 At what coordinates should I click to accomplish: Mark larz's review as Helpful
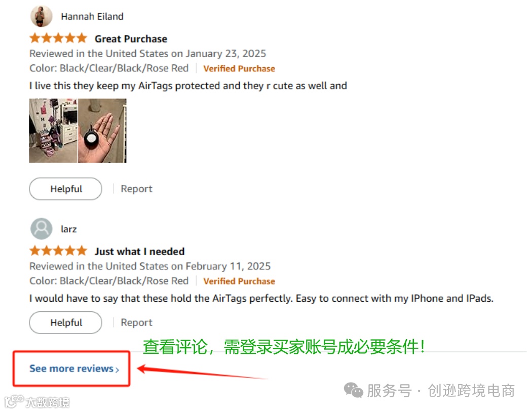65,322
